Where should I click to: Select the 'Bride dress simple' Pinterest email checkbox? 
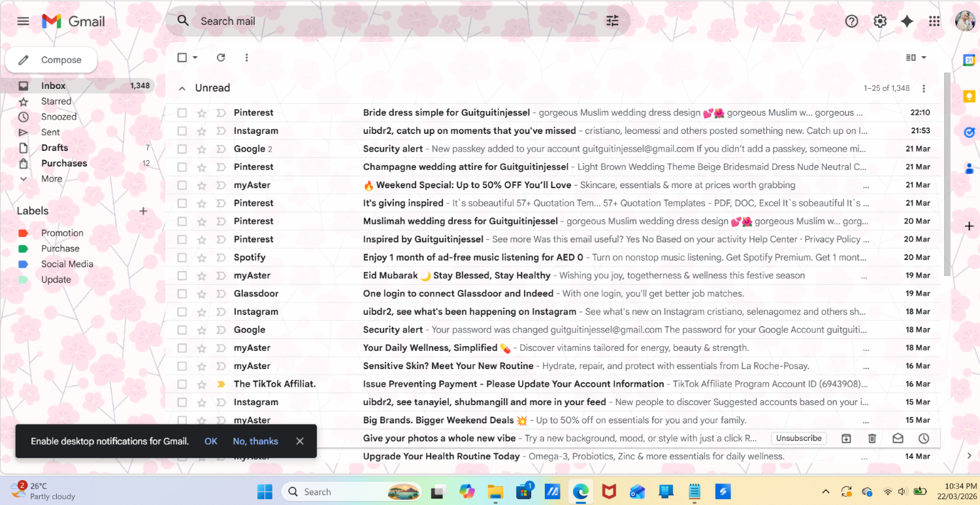point(182,113)
